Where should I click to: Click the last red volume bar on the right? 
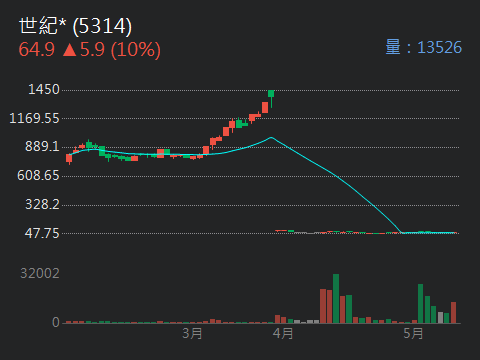coord(453,313)
